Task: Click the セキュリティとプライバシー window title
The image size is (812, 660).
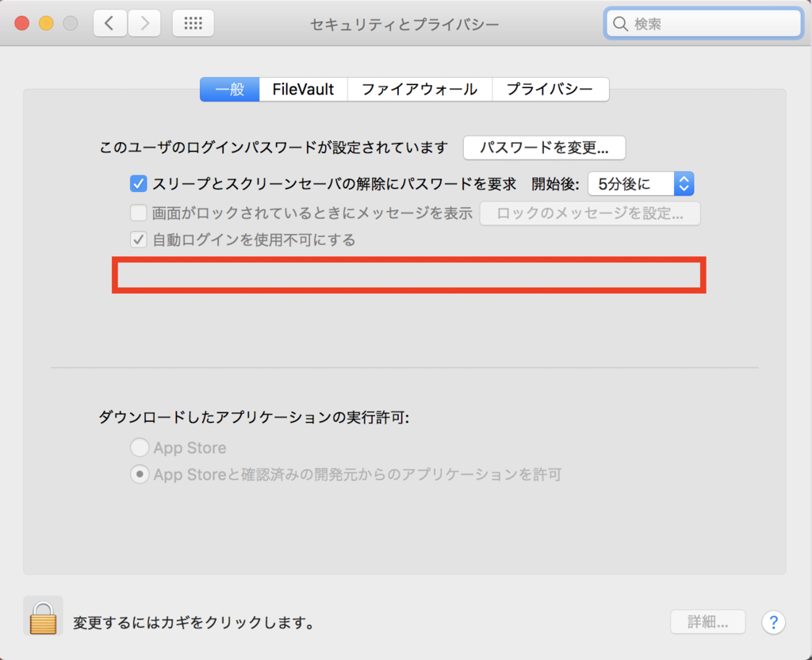Action: coord(404,25)
